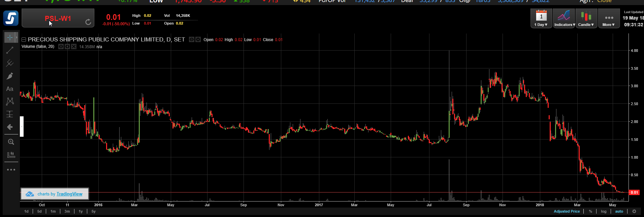Select the brush drawing tool
644x217 pixels.
click(10, 76)
